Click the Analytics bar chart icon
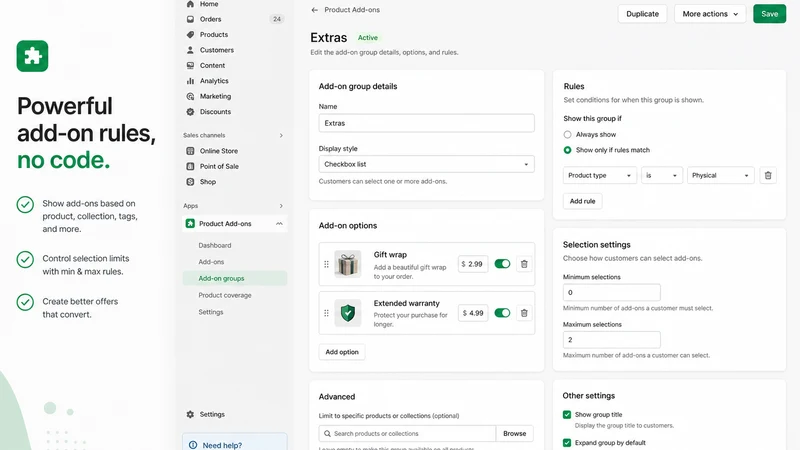Image resolution: width=800 pixels, height=450 pixels. point(190,81)
